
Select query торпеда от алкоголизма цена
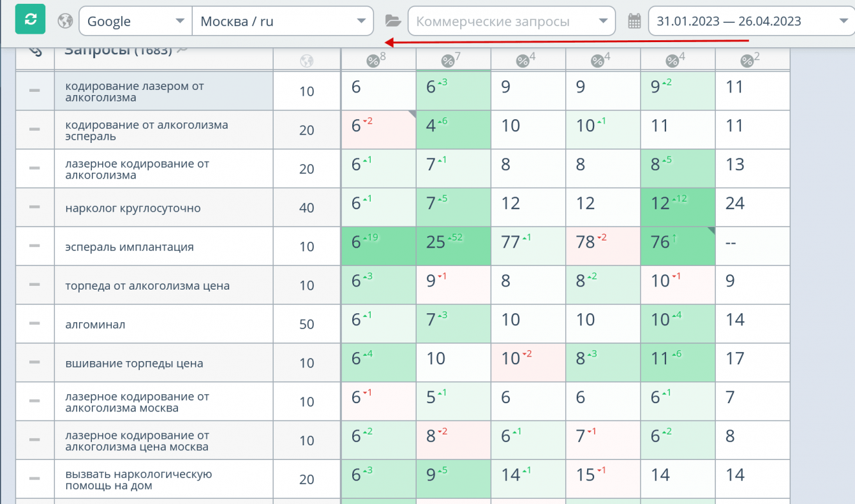pyautogui.click(x=147, y=286)
